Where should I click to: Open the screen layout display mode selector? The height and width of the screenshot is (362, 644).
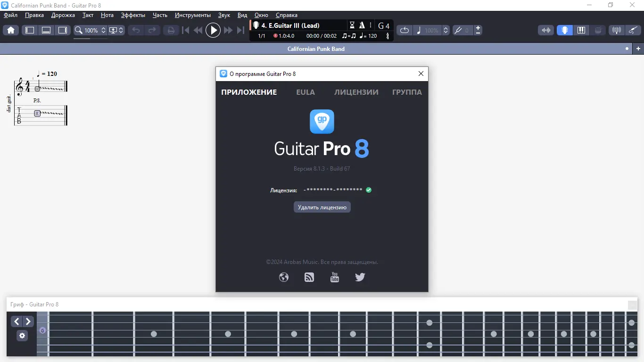tap(116, 30)
